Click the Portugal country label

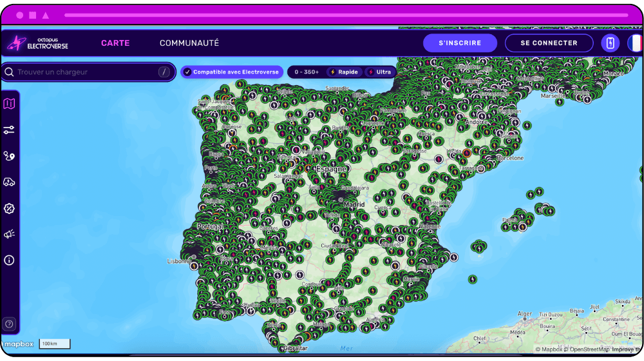point(210,226)
